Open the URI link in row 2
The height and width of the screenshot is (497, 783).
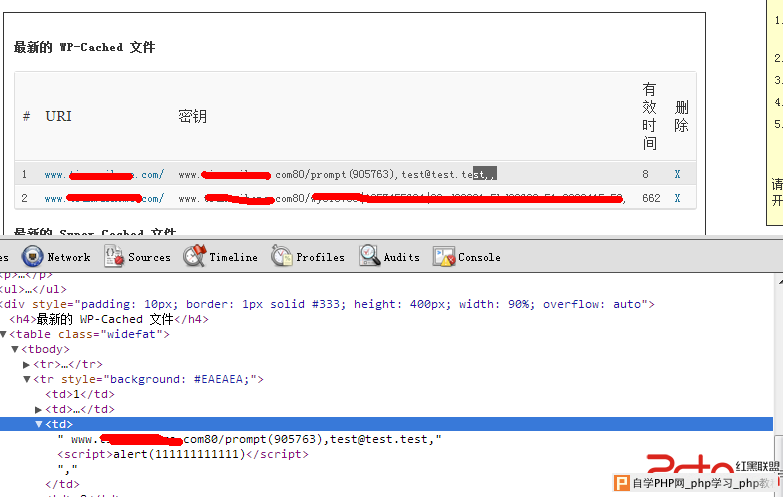click(104, 199)
